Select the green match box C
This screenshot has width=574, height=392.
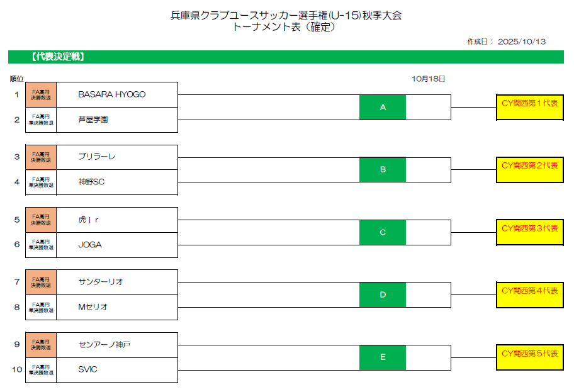pos(382,232)
